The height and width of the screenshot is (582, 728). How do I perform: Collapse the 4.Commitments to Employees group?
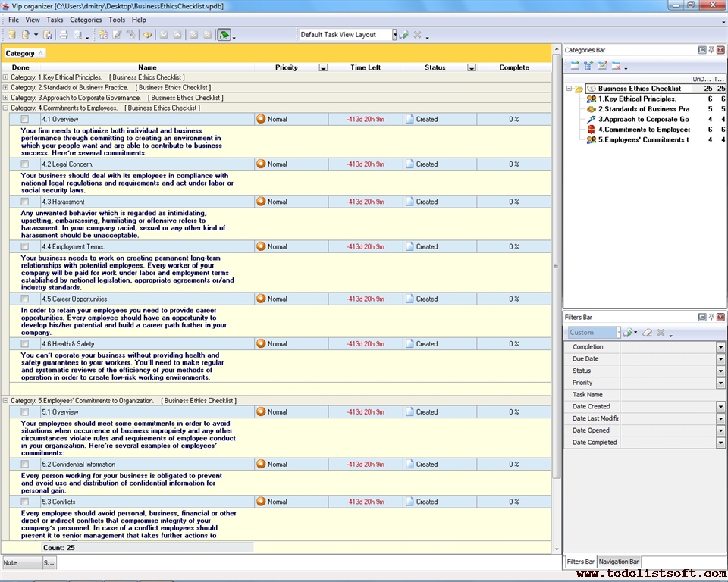(6, 108)
